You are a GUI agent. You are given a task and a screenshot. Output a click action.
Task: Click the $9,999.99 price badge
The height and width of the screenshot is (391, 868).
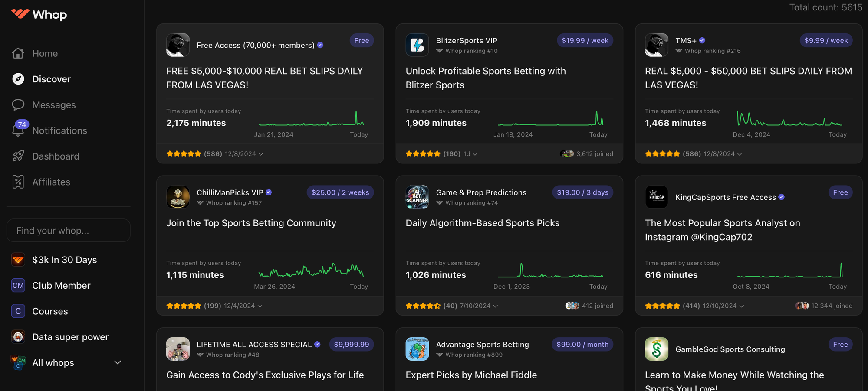pyautogui.click(x=352, y=345)
